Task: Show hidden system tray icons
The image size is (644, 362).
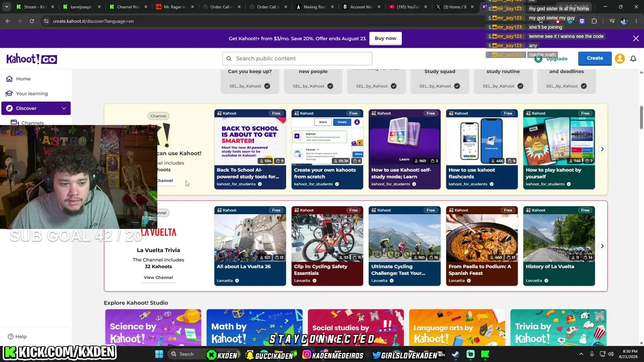Action: point(581,354)
